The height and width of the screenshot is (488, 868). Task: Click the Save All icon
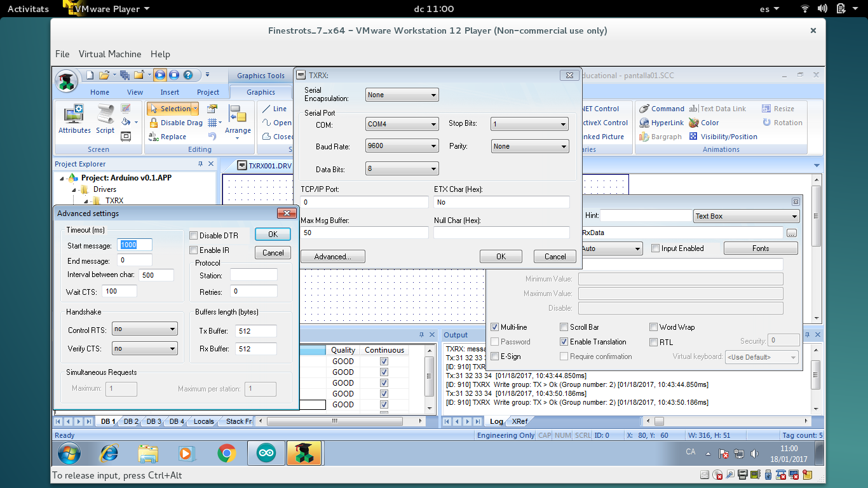[125, 75]
